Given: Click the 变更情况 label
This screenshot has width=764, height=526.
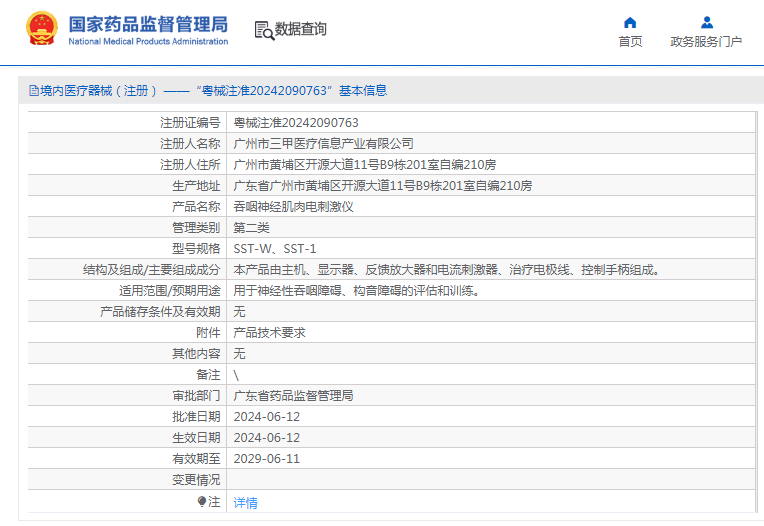Looking at the screenshot, I should [196, 480].
